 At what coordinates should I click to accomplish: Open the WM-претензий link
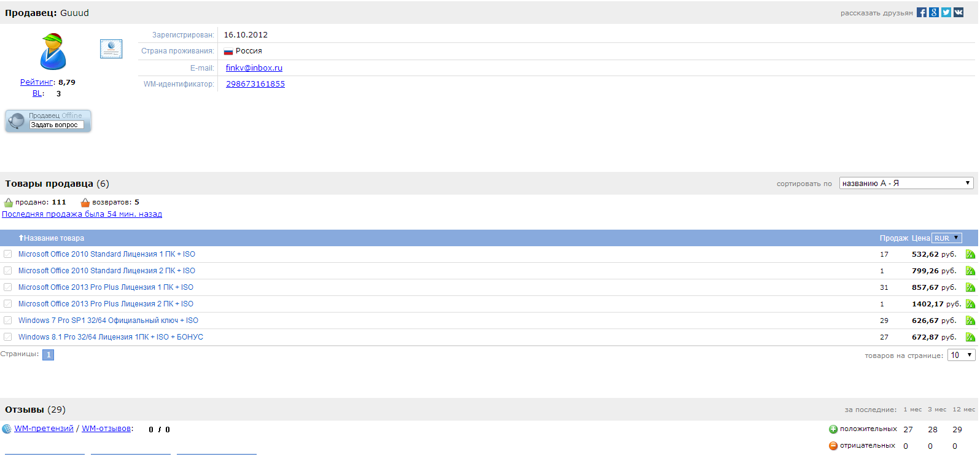(44, 429)
